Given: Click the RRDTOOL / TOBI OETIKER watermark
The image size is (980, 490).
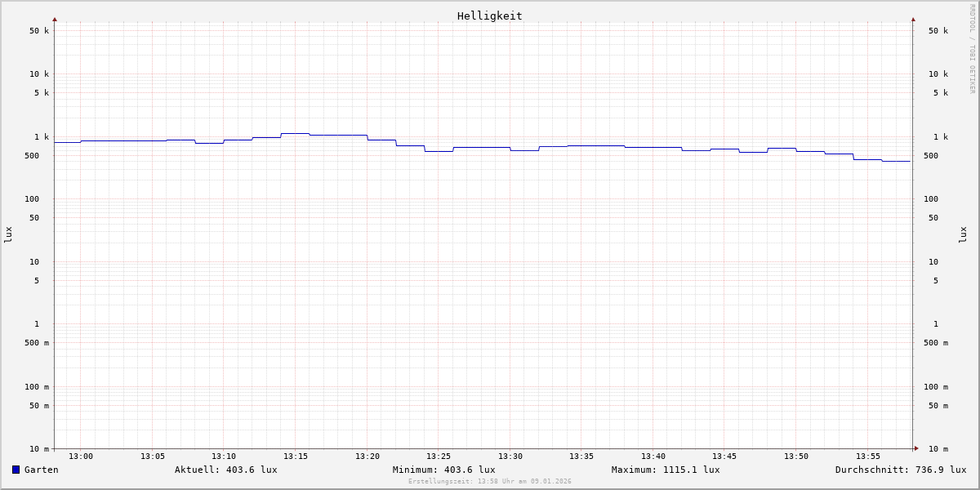Looking at the screenshot, I should 972,49.
